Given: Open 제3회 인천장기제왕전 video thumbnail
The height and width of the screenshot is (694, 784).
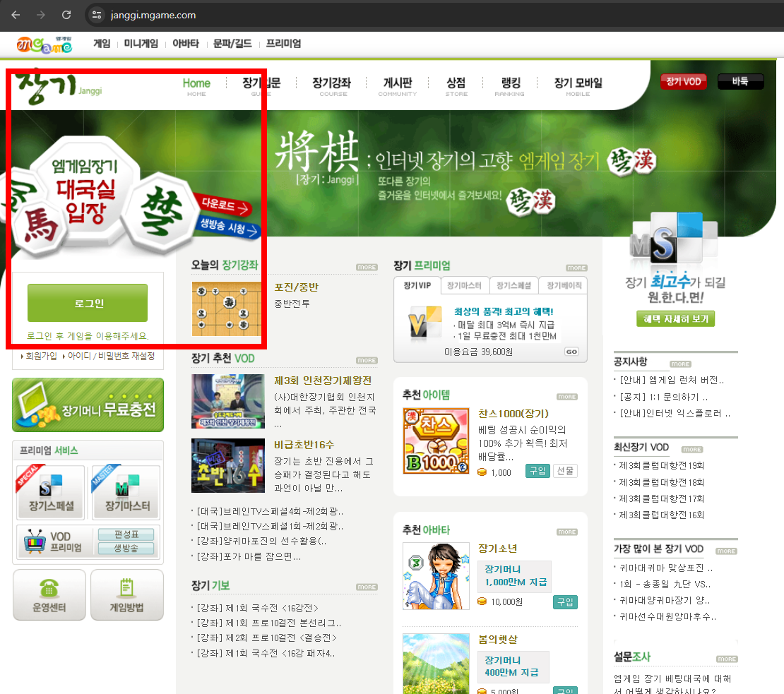Looking at the screenshot, I should coord(228,401).
